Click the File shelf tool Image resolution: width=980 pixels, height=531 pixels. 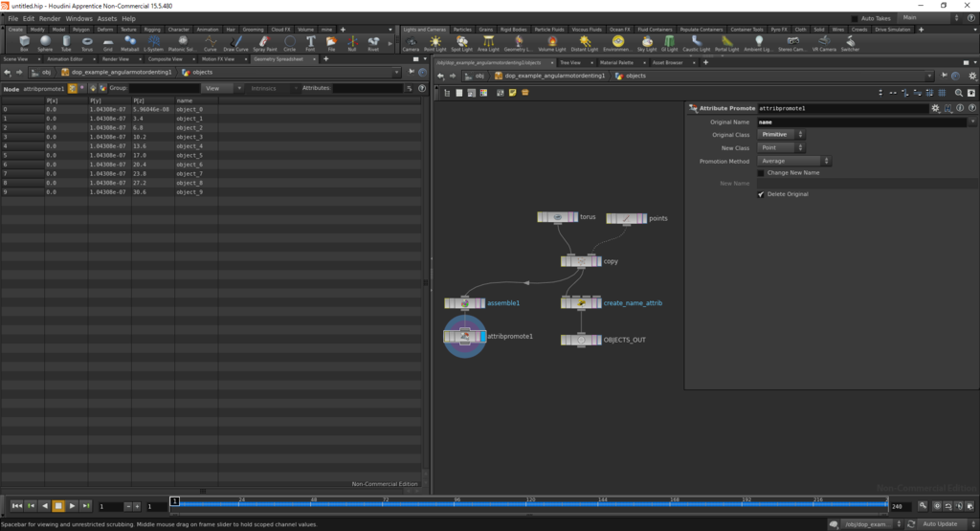331,43
